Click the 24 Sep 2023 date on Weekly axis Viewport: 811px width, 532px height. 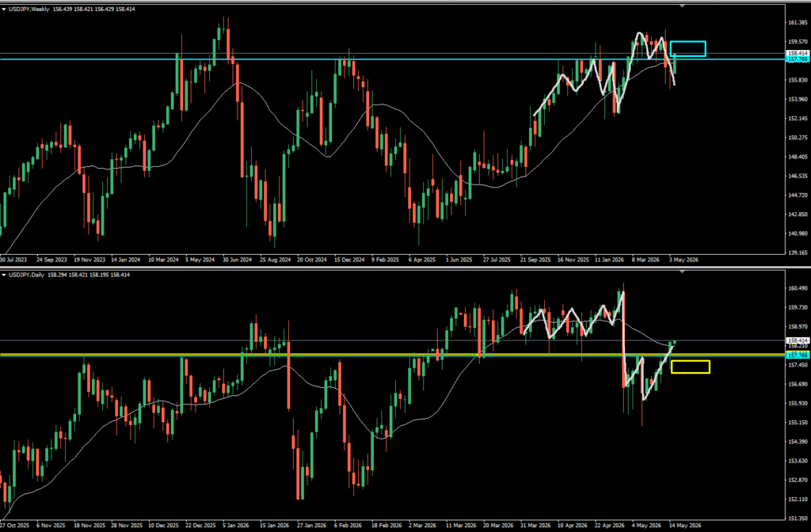52,260
